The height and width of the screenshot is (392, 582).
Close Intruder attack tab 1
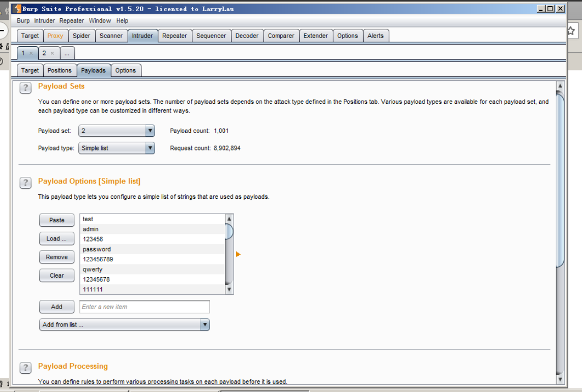tap(31, 53)
